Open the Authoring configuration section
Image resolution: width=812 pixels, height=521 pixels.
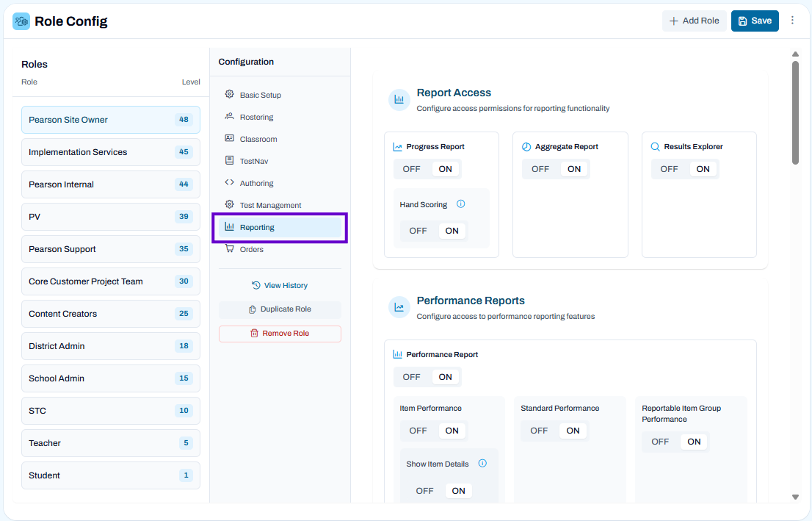pos(280,183)
